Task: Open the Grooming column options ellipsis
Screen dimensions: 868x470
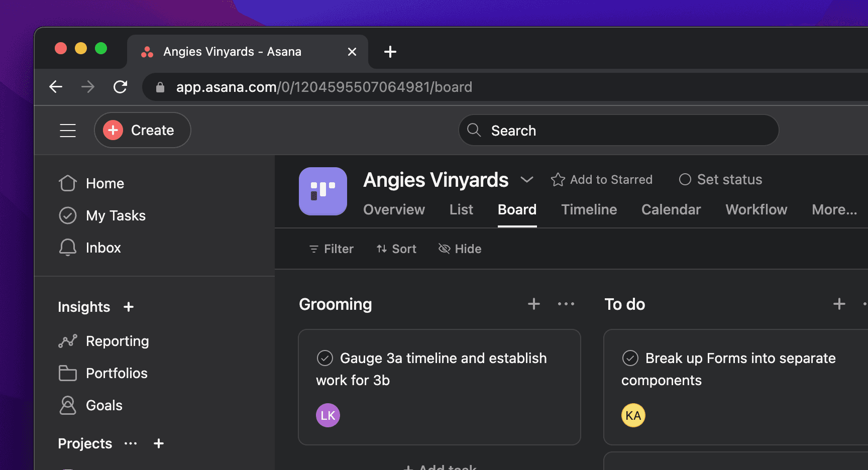Action: [566, 304]
